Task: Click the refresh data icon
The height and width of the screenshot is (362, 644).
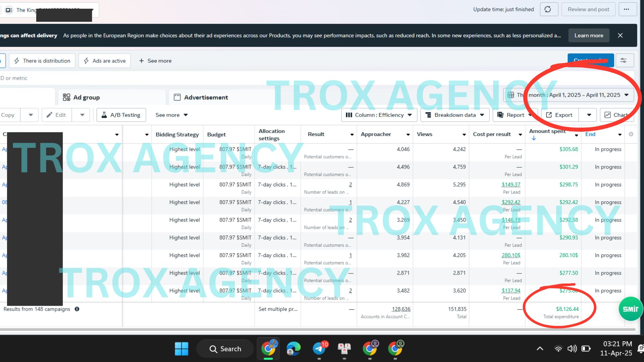Action: pyautogui.click(x=548, y=9)
